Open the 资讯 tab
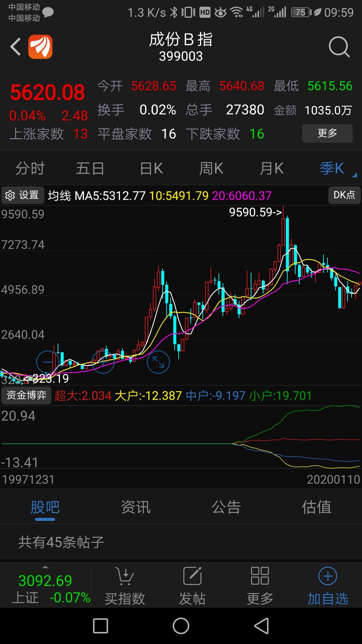 [x=136, y=507]
